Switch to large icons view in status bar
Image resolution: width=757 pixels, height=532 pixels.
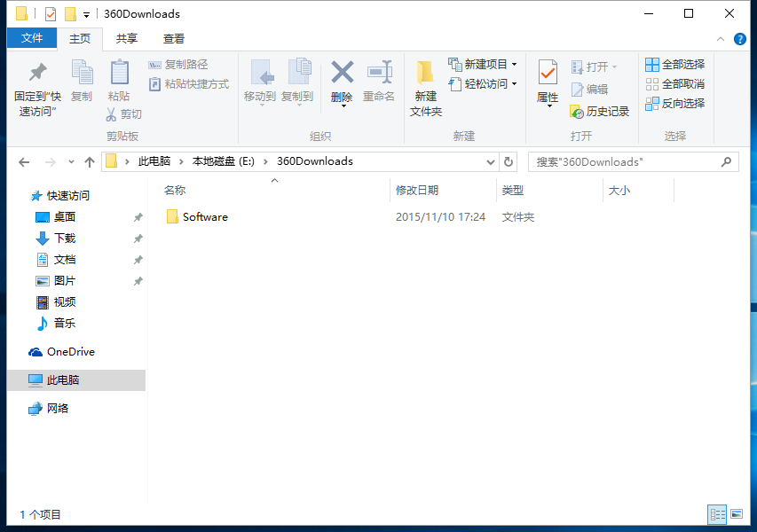(x=737, y=514)
